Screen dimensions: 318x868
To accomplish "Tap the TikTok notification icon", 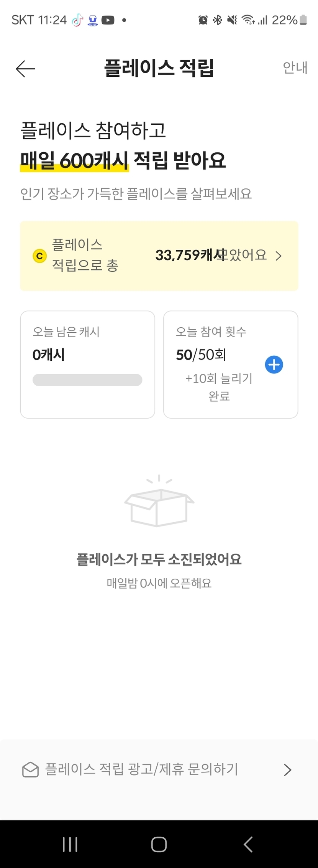I will pos(78,20).
